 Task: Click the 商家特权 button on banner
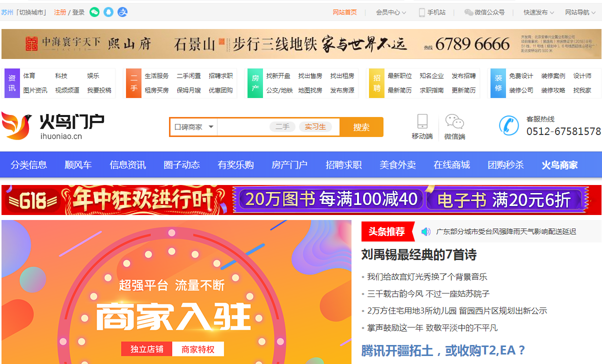(198, 349)
